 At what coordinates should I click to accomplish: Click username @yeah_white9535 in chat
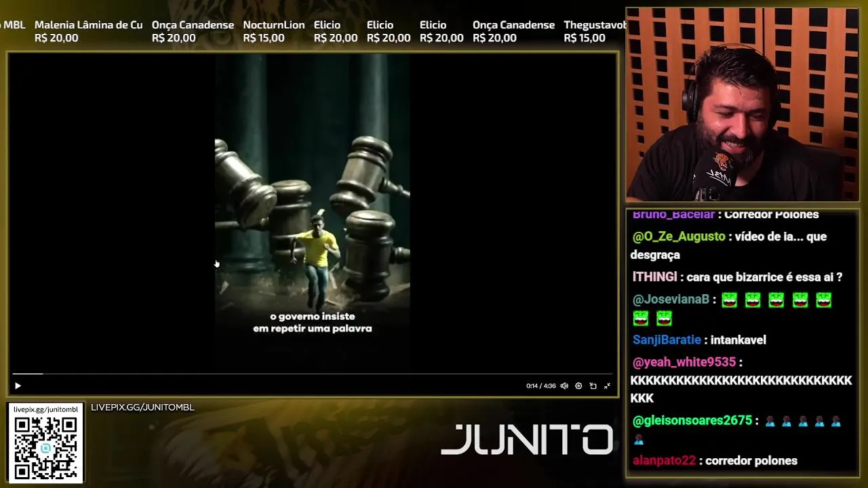684,363
